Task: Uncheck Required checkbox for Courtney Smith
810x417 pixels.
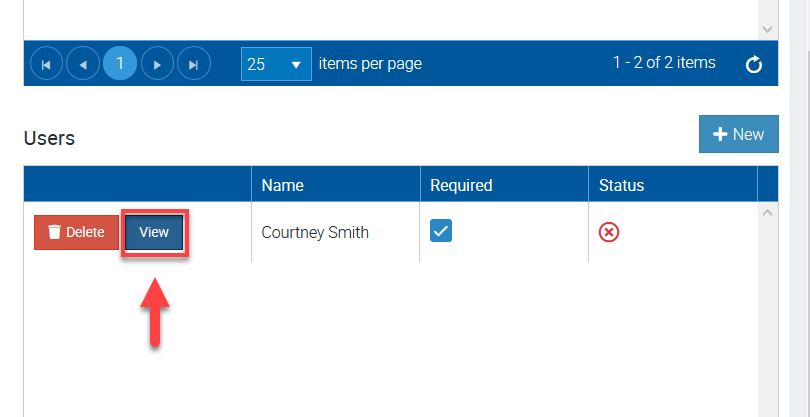Action: 441,231
